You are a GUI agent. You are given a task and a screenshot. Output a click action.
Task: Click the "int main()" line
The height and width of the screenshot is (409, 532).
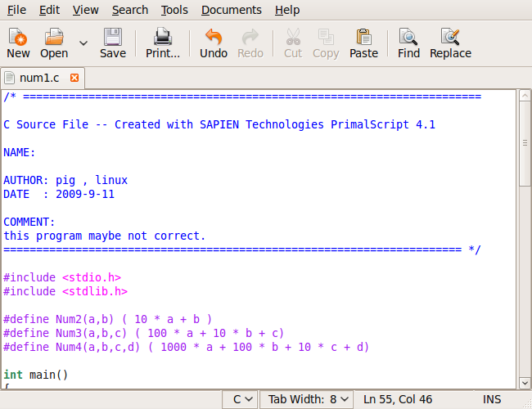point(36,375)
